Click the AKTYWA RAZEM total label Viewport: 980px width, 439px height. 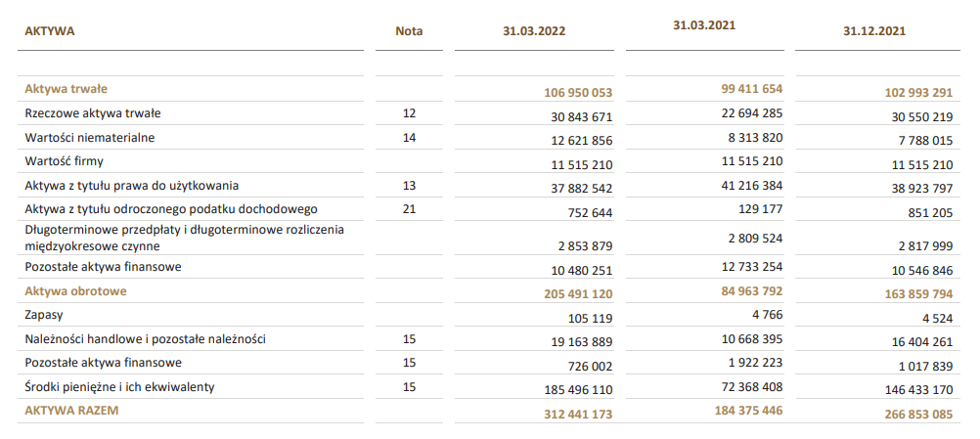71,411
